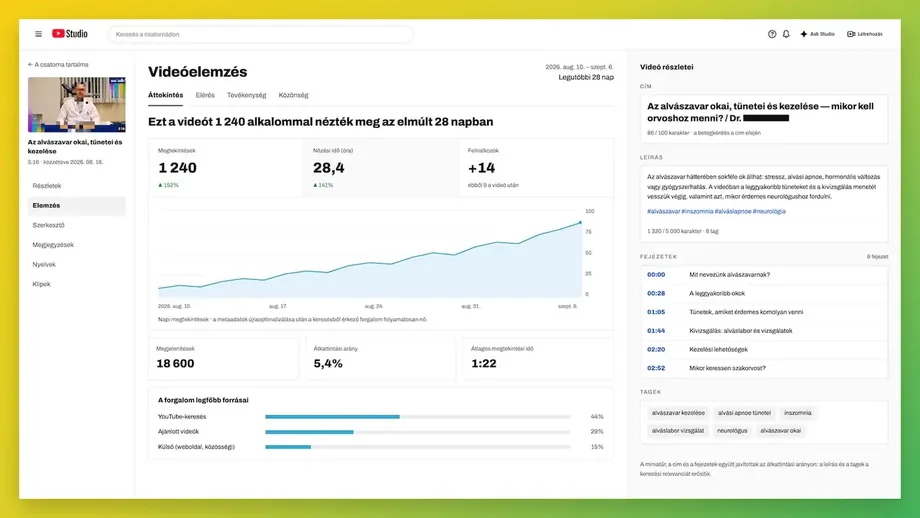Image resolution: width=920 pixels, height=518 pixels.
Task: Click the chart line endpoint marker
Action: tap(580, 222)
